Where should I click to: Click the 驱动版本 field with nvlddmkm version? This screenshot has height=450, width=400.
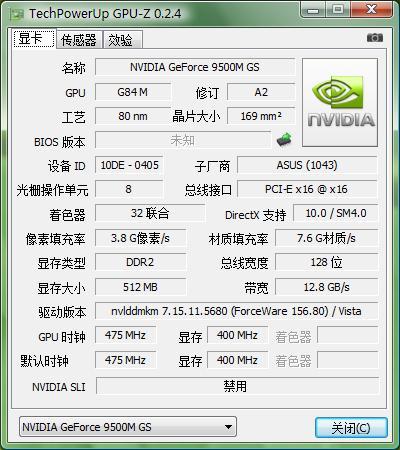pyautogui.click(x=237, y=311)
